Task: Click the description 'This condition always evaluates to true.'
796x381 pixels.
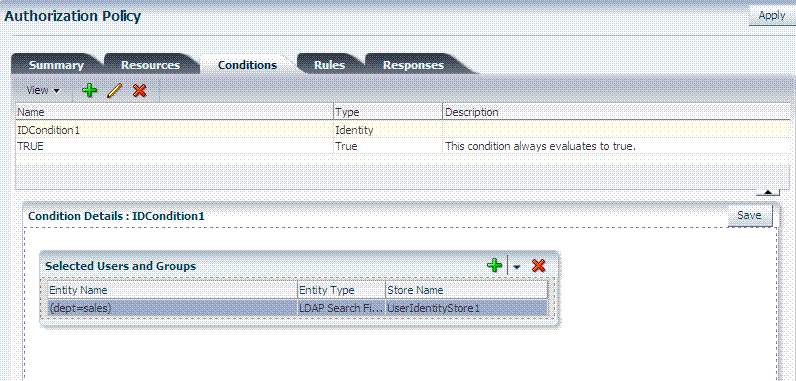Action: point(541,146)
